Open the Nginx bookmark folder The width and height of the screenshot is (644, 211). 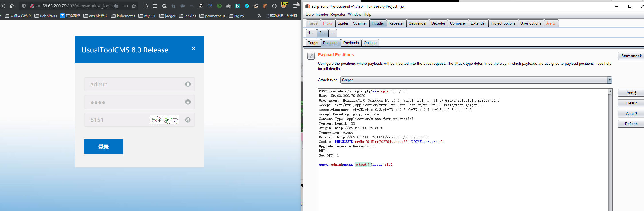coord(236,16)
